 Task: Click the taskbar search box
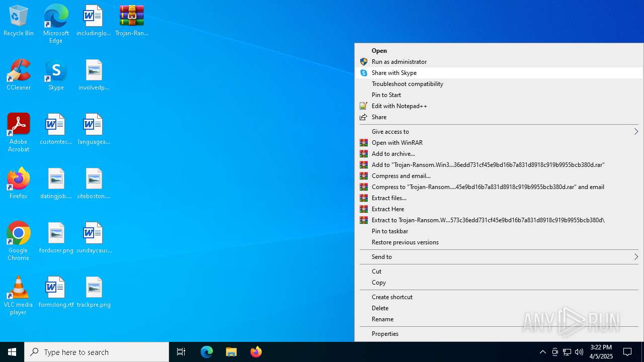(97, 352)
